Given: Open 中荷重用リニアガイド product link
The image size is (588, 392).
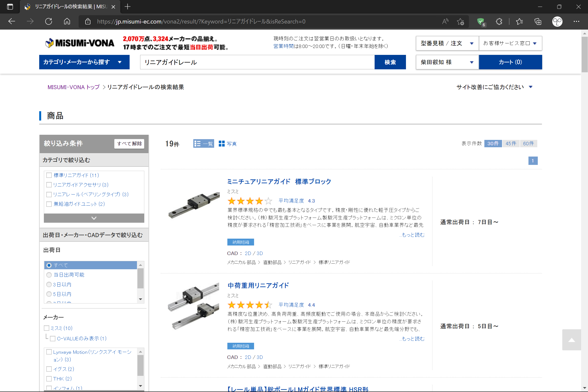Looking at the screenshot, I should point(258,285).
